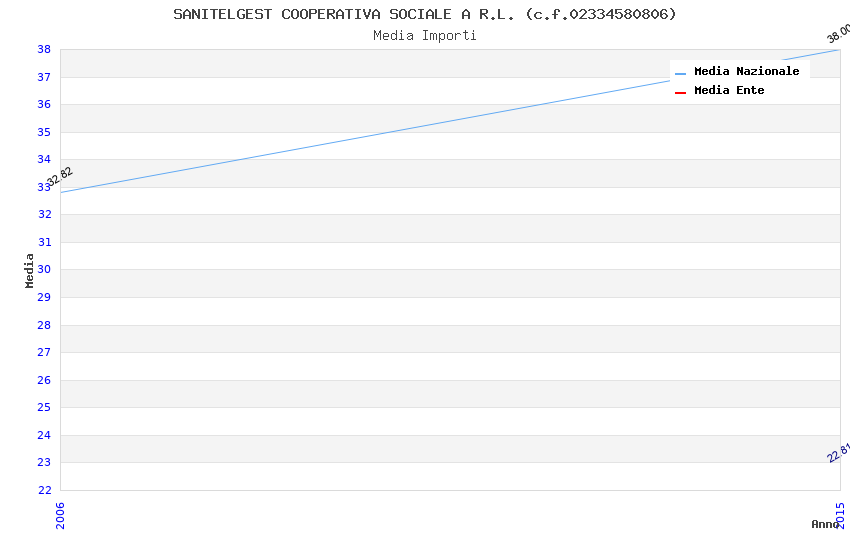The image size is (850, 550).
Task: Click y-axis tick value 37
Action: point(44,77)
